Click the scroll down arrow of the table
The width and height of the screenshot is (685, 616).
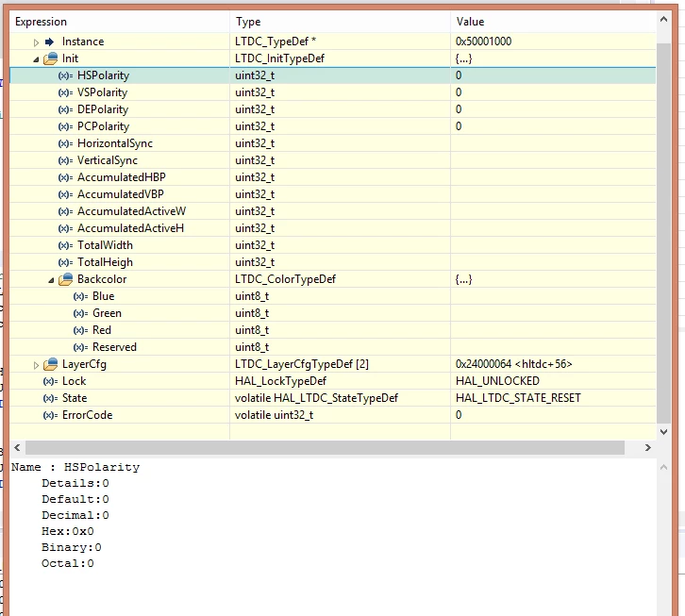click(x=663, y=432)
